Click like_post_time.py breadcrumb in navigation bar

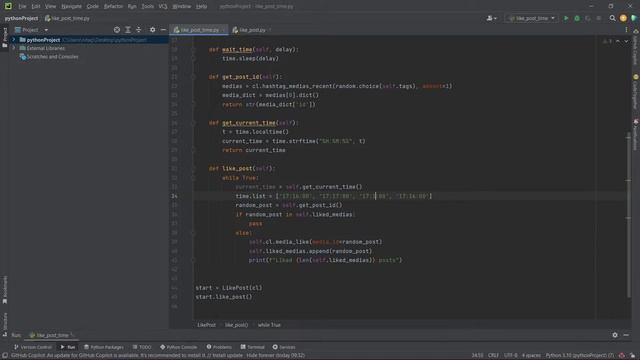[67, 18]
